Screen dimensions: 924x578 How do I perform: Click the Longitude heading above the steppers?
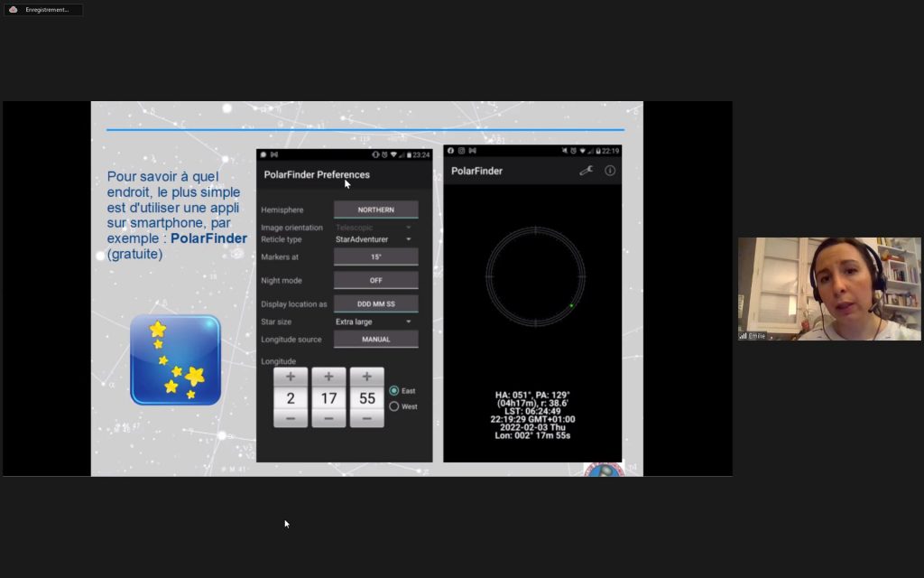279,361
